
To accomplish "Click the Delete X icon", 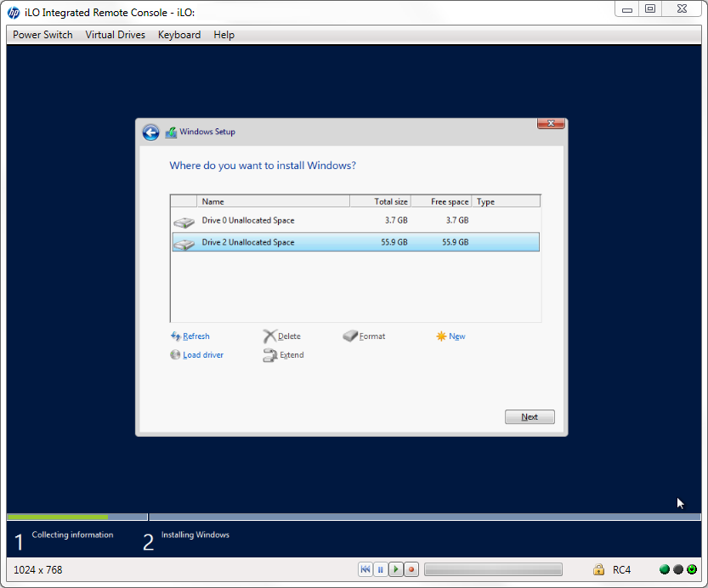I will point(269,336).
